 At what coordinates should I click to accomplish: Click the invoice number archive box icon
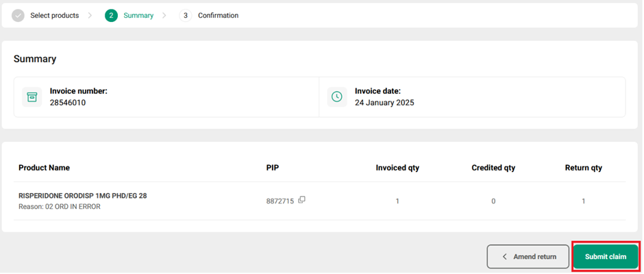[x=32, y=97]
